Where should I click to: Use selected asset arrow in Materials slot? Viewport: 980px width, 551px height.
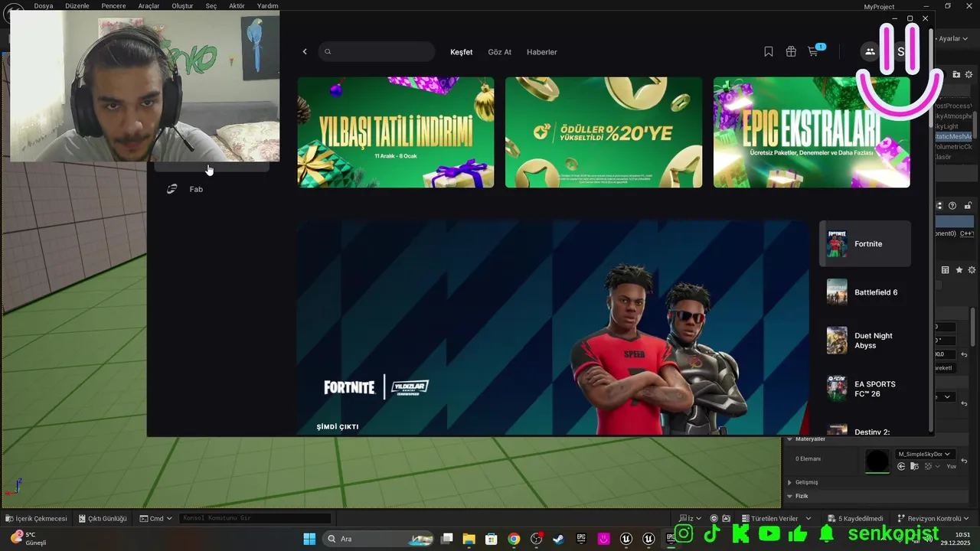[x=901, y=466]
